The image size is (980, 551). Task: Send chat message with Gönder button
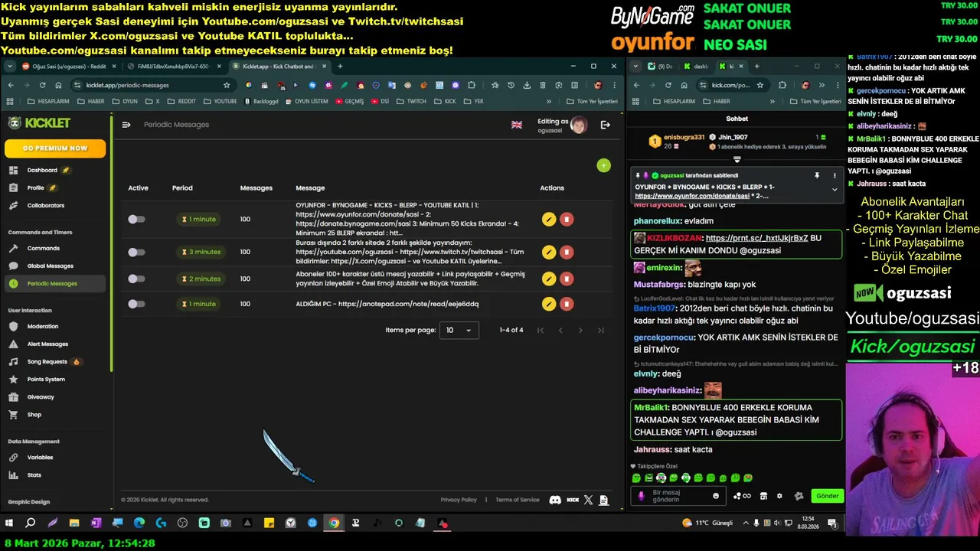pyautogui.click(x=827, y=496)
